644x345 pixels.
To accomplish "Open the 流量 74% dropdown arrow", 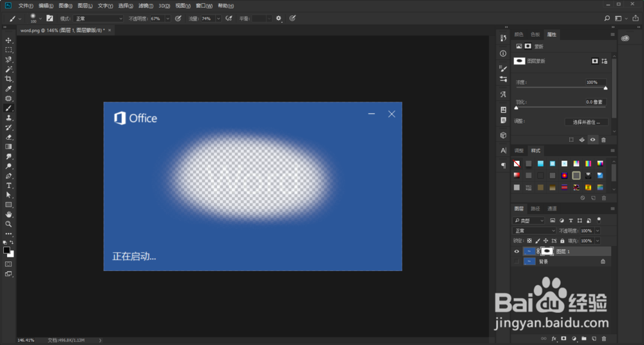I will coord(218,19).
